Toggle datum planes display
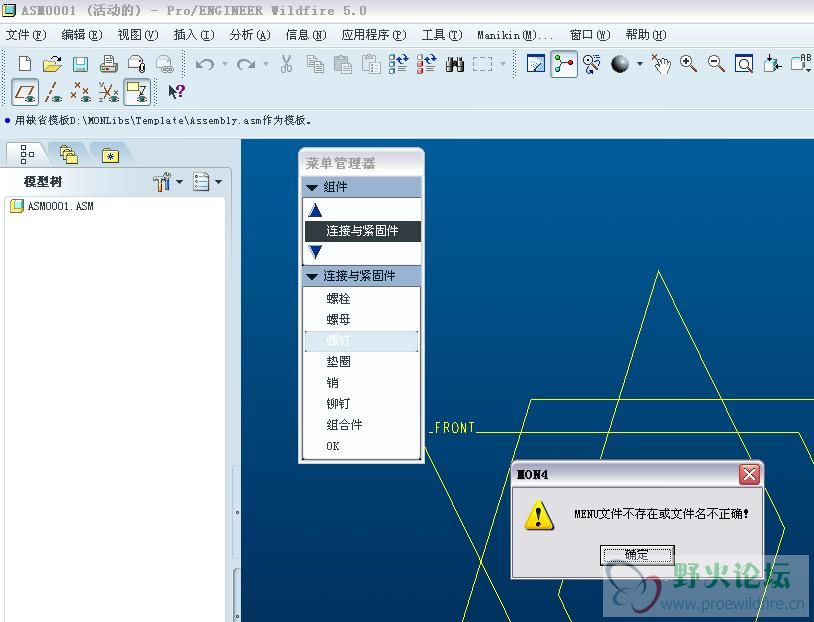814x622 pixels. pos(25,92)
